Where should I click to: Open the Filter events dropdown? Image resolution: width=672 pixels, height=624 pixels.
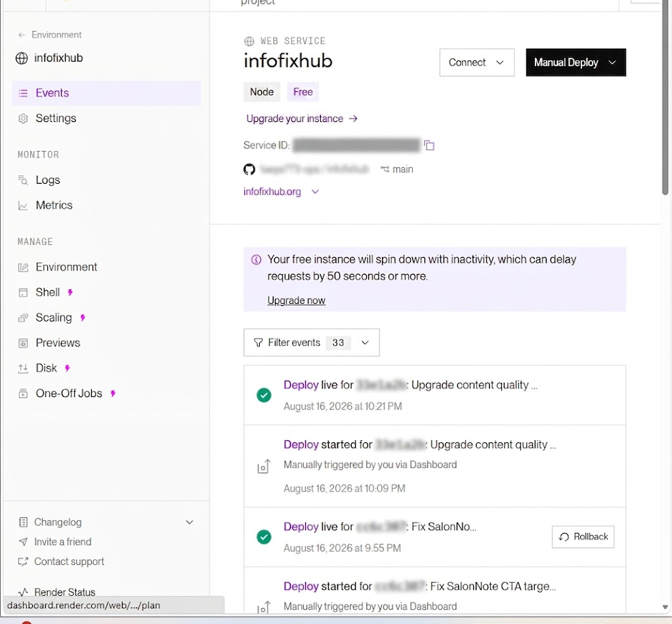(312, 343)
